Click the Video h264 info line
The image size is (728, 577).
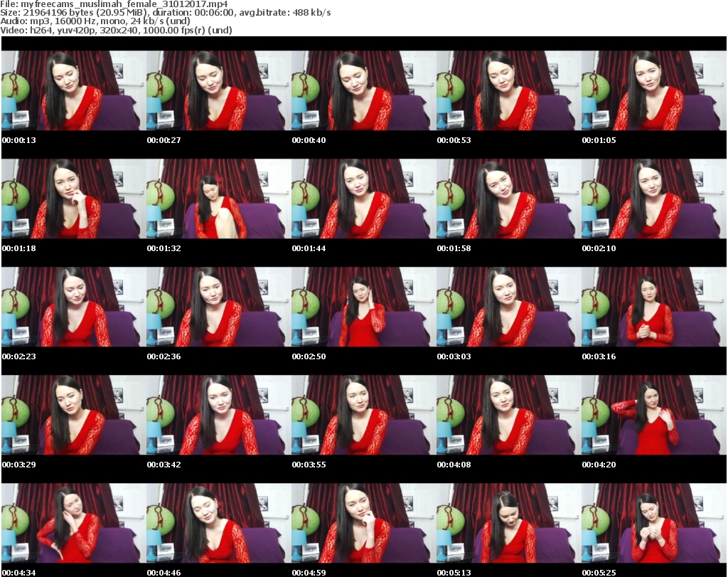tap(116, 30)
